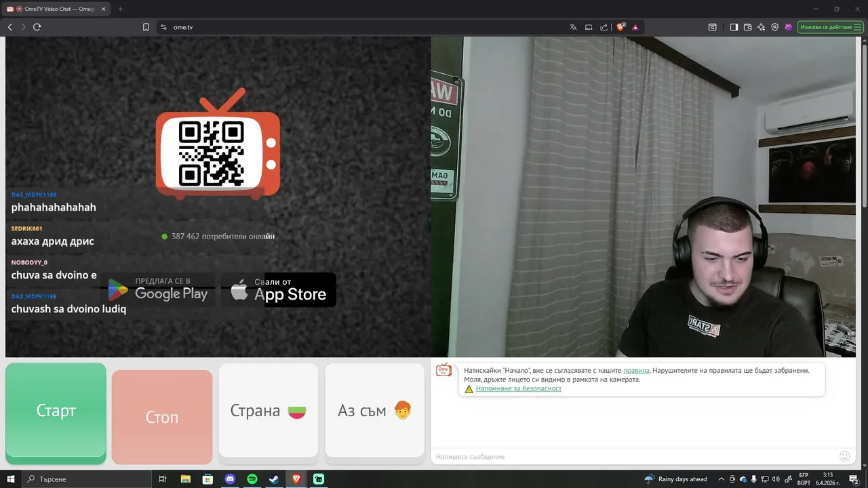Viewport: 868px width, 488px height.
Task: Toggle the browser sidebar panel icon
Action: 734,27
